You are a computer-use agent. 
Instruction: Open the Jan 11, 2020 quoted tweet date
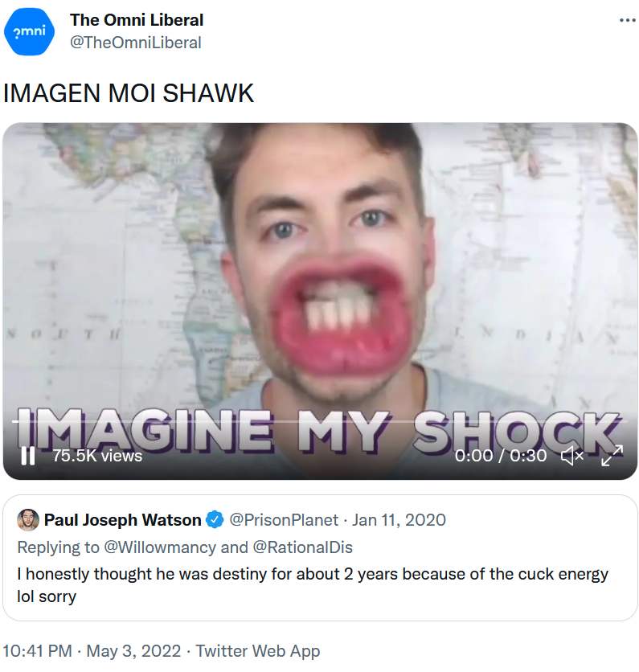(x=399, y=520)
